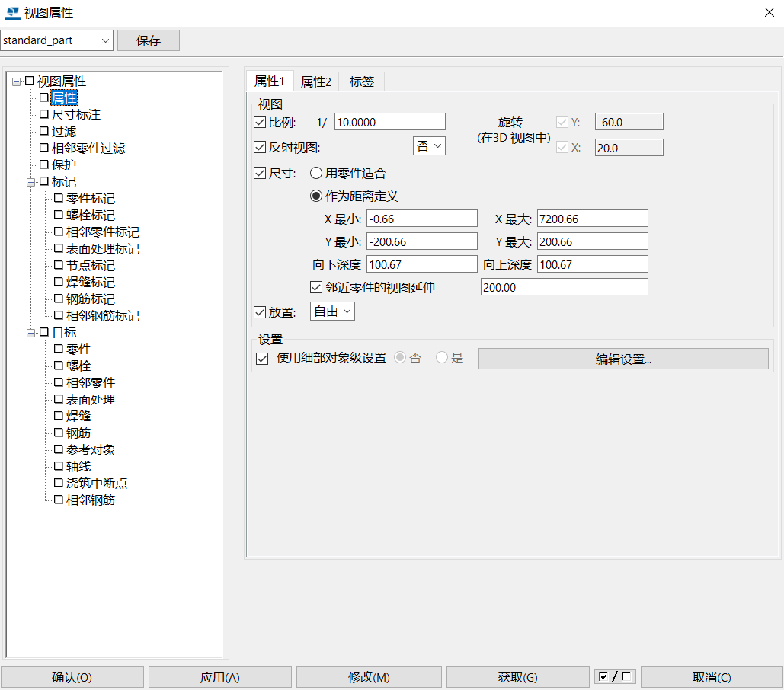
Task: Check the 尺寸标注 checkbox in the tree
Action: point(43,114)
